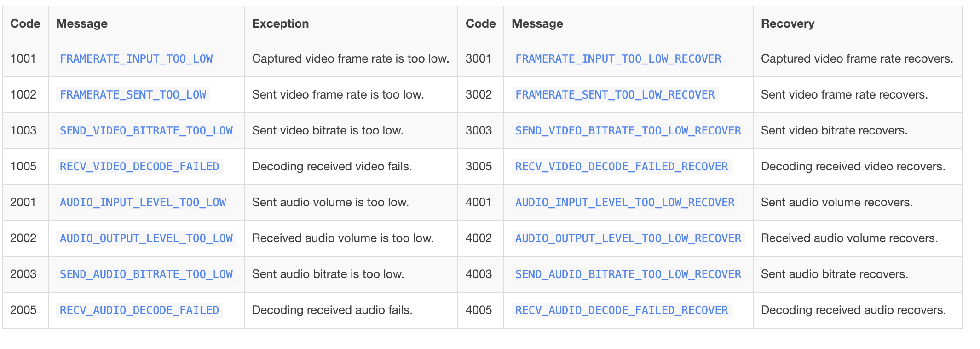
Task: Click the RECV_VIDEO_DECODE_FAILED_RECOVER link
Action: click(x=622, y=167)
